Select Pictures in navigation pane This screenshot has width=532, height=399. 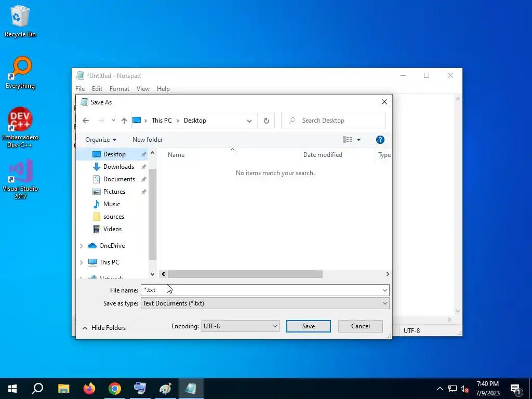click(x=114, y=192)
